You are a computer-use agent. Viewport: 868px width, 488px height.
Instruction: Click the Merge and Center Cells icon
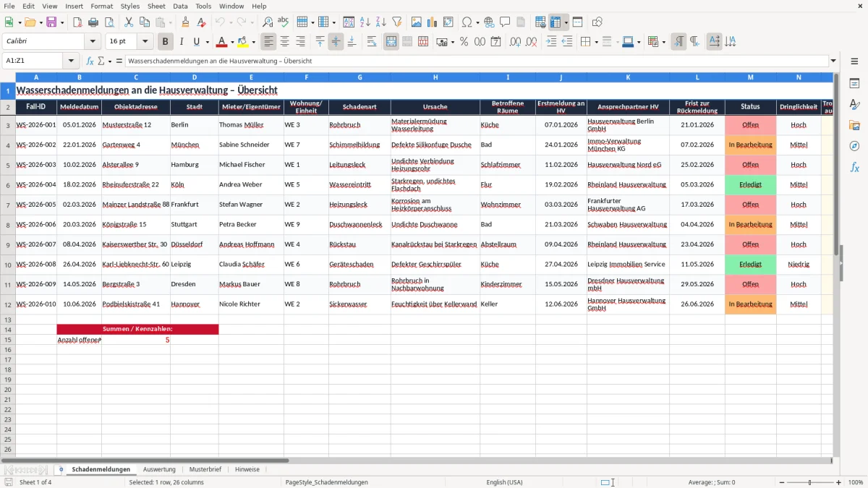tap(391, 42)
